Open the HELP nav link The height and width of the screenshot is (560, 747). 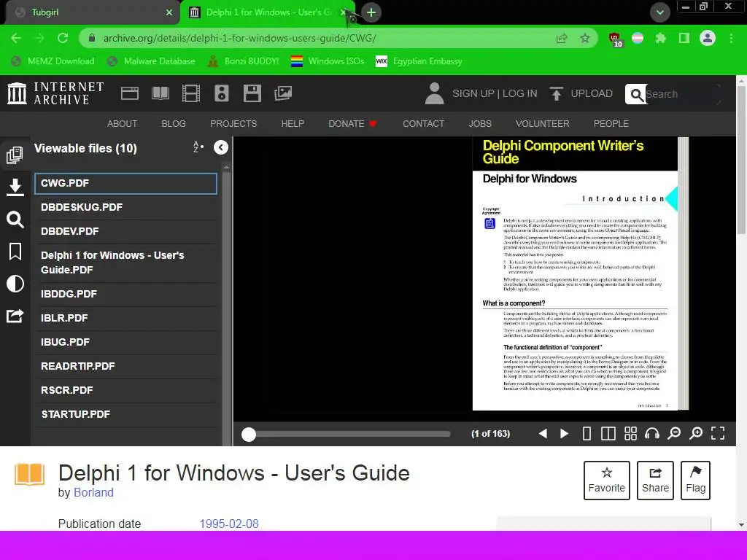coord(293,124)
